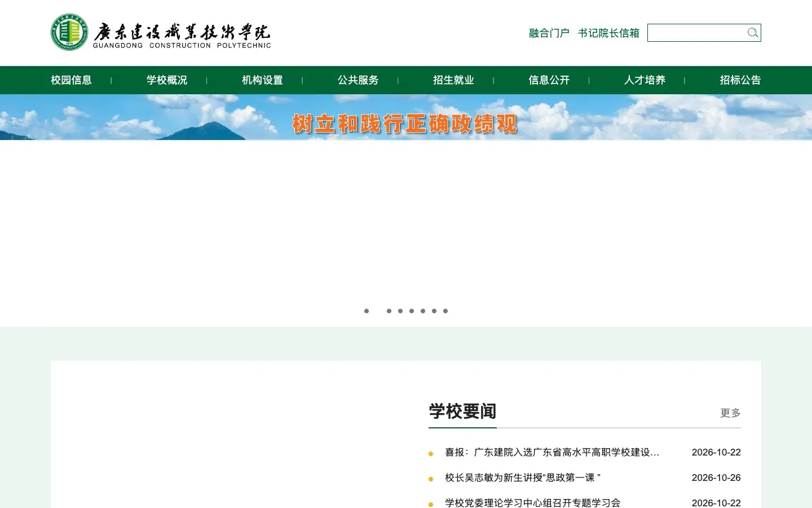Open the 人才培养 menu
This screenshot has width=812, height=508.
[645, 80]
